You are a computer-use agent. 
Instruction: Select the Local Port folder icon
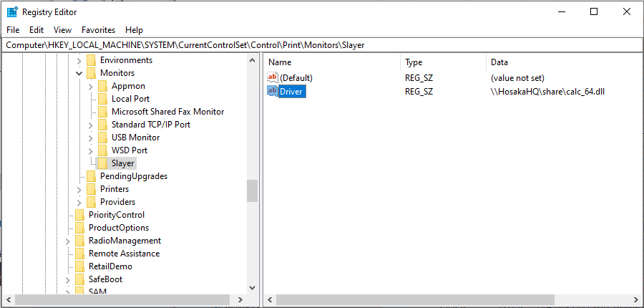102,99
